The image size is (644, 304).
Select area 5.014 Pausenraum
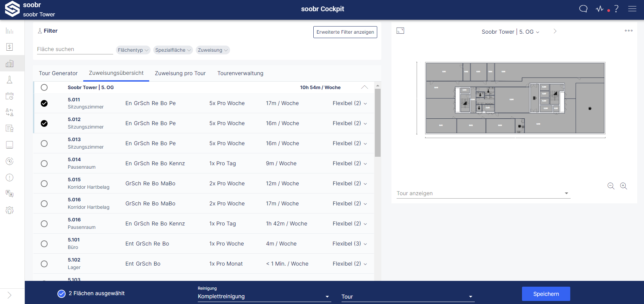[44, 164]
